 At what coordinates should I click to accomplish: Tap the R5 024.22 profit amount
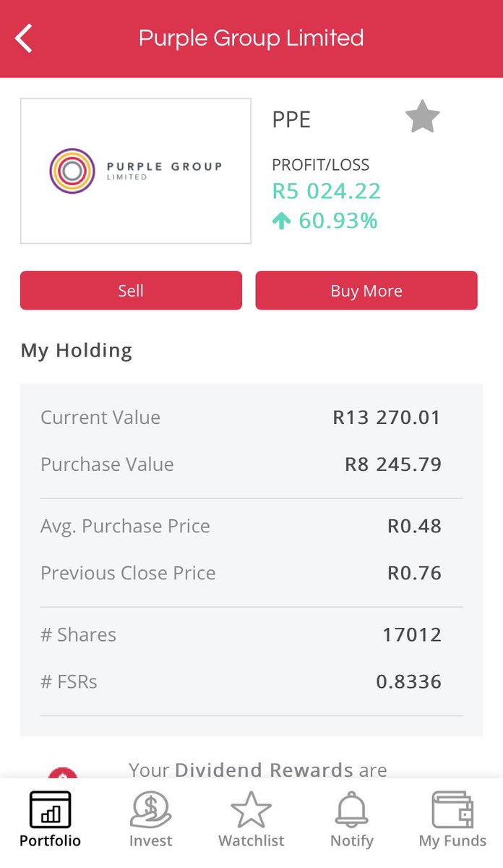tap(326, 192)
